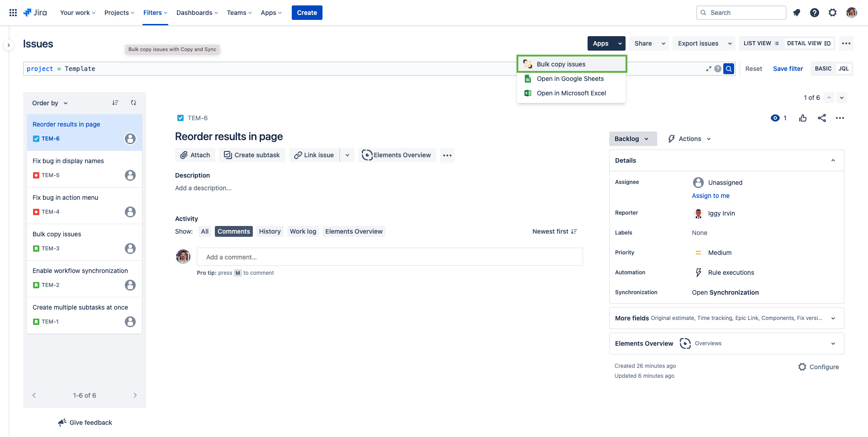
Task: Open the Filters menu
Action: [x=155, y=13]
